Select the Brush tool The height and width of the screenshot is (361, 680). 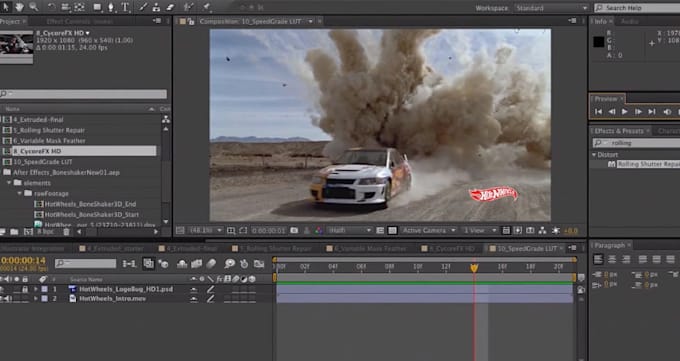[x=143, y=7]
